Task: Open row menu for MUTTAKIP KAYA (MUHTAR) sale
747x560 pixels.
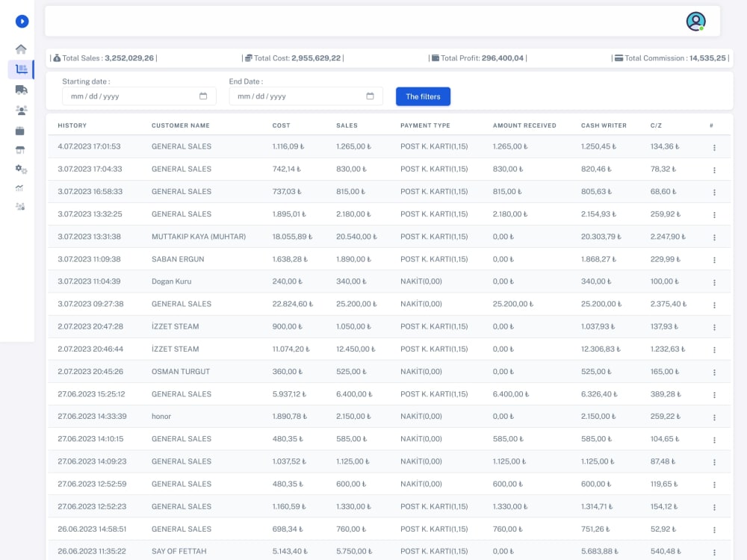Action: pos(714,237)
